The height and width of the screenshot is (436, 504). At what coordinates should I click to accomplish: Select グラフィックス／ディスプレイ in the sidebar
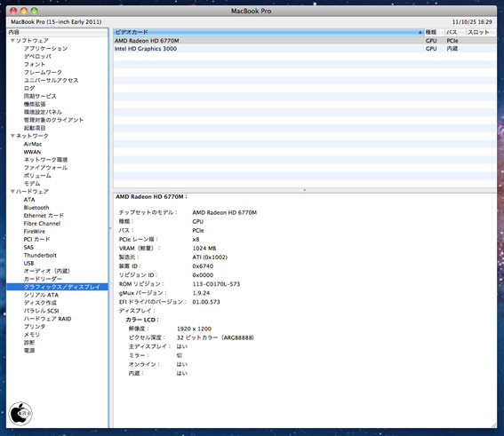[x=57, y=287]
